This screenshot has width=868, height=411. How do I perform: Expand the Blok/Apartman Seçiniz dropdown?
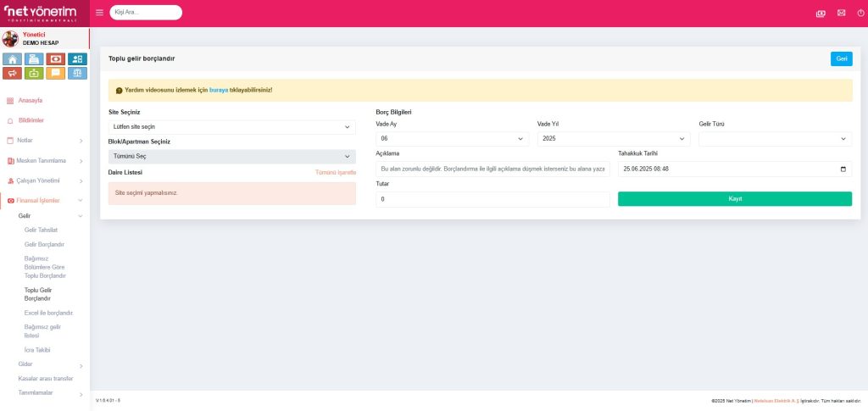[x=232, y=157]
